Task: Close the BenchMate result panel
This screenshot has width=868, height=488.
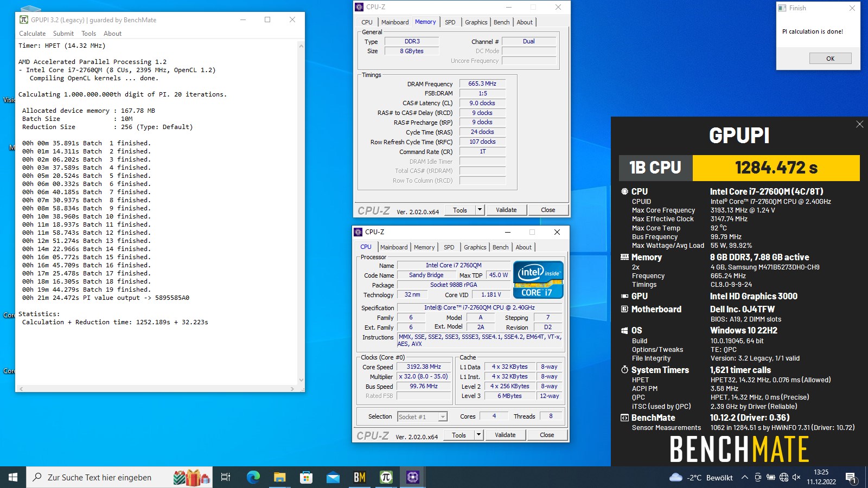Action: (x=859, y=124)
